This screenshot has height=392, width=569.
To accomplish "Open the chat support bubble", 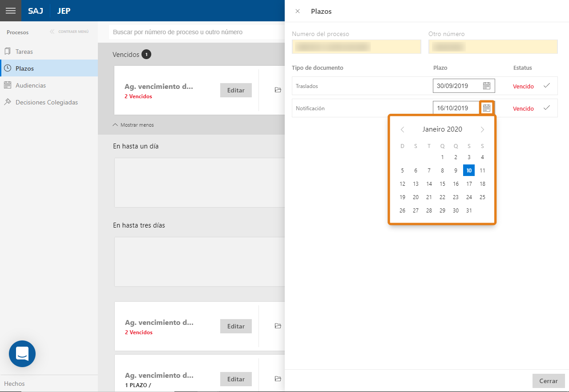I will click(22, 354).
